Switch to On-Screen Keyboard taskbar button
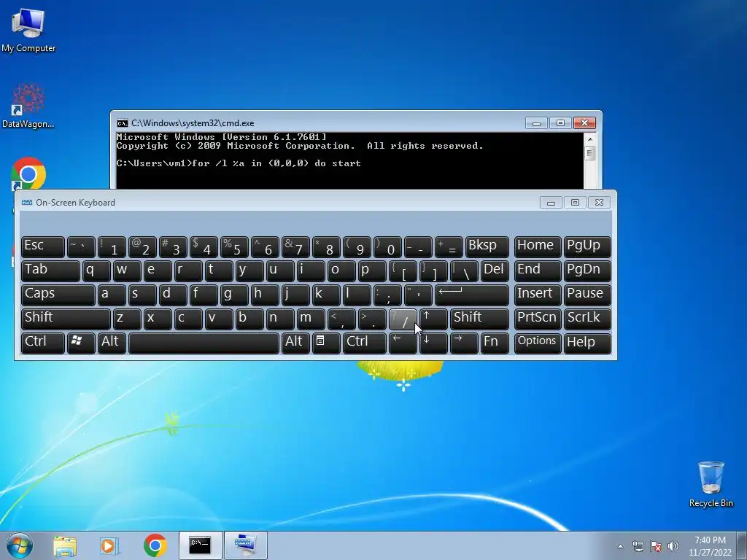Screen dimensions: 747x560 tap(245, 545)
